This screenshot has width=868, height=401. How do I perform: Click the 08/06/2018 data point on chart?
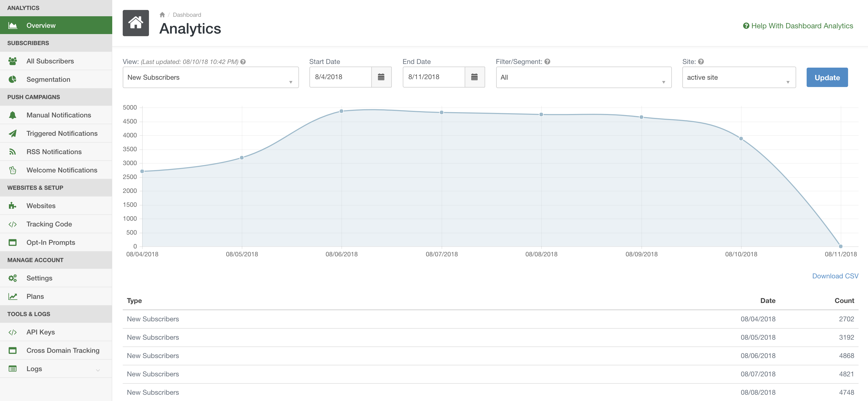point(341,111)
